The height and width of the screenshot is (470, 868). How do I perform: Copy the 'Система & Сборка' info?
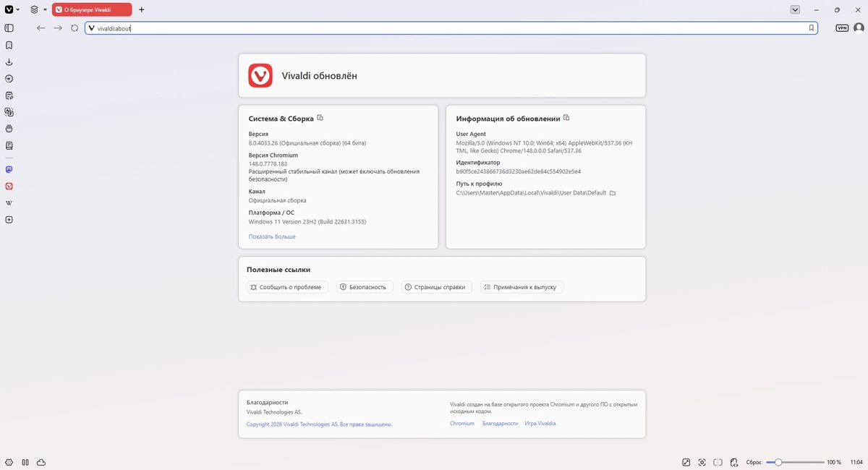point(320,118)
